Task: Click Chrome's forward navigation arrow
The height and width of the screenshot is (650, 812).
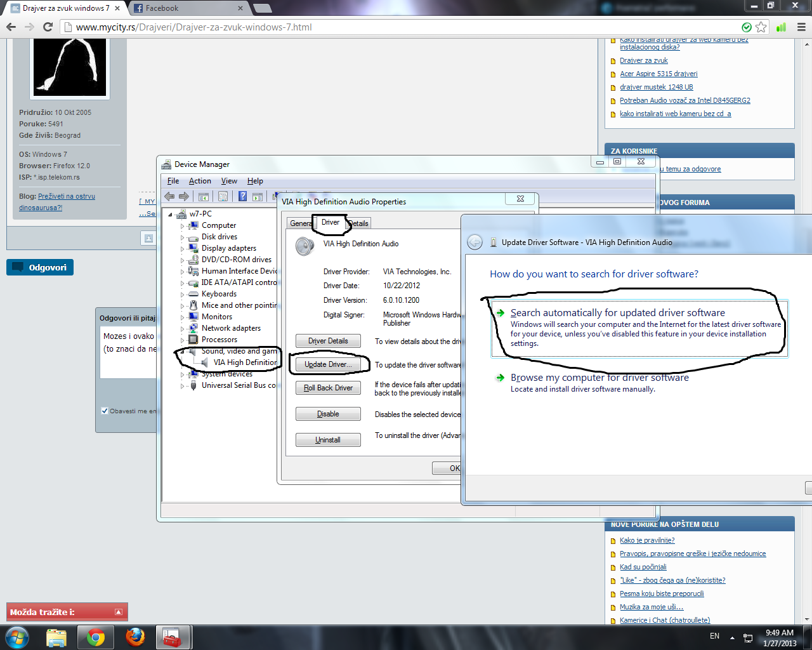Action: 29,27
